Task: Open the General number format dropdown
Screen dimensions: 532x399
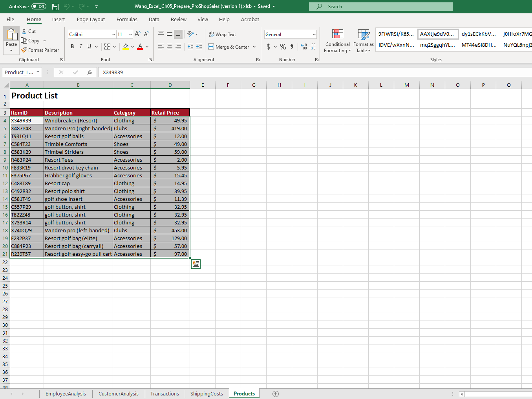Action: click(x=314, y=35)
